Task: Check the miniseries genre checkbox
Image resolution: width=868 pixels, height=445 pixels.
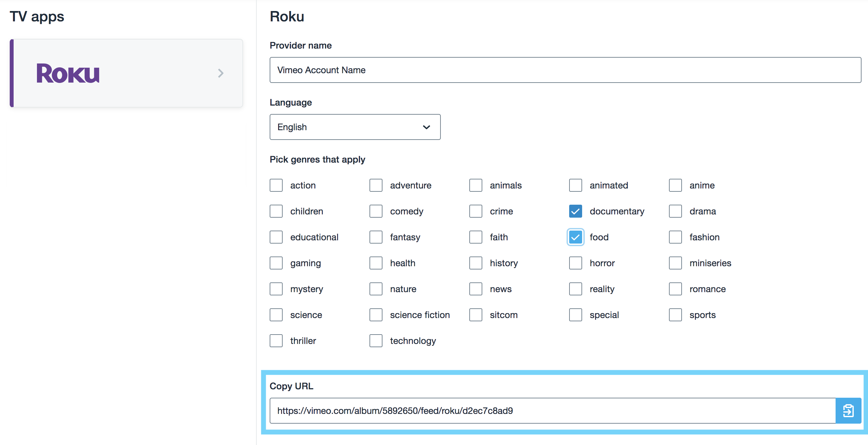Action: (x=675, y=263)
